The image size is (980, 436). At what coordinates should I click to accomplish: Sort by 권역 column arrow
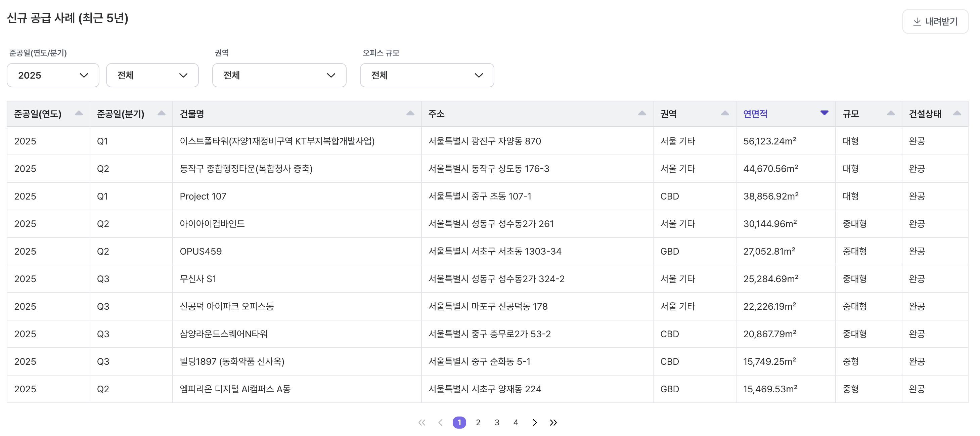(725, 114)
